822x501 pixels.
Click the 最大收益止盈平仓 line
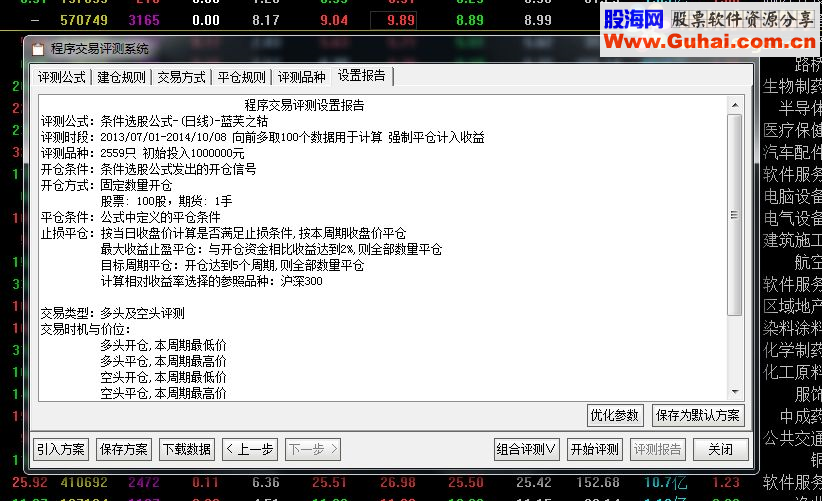coord(272,249)
